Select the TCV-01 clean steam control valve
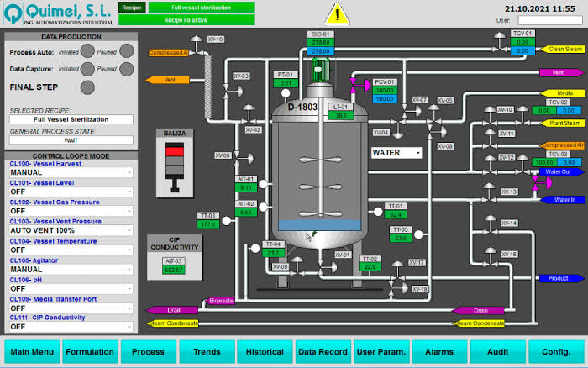Screen dimensions: 588x368 (500, 43)
